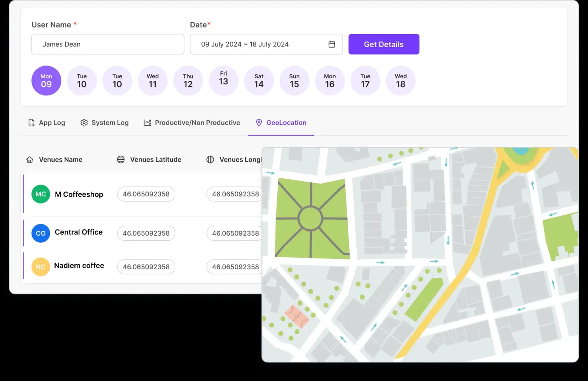Viewport: 588px width, 381px height.
Task: Select the Thu 12 date chip
Action: pos(188,81)
